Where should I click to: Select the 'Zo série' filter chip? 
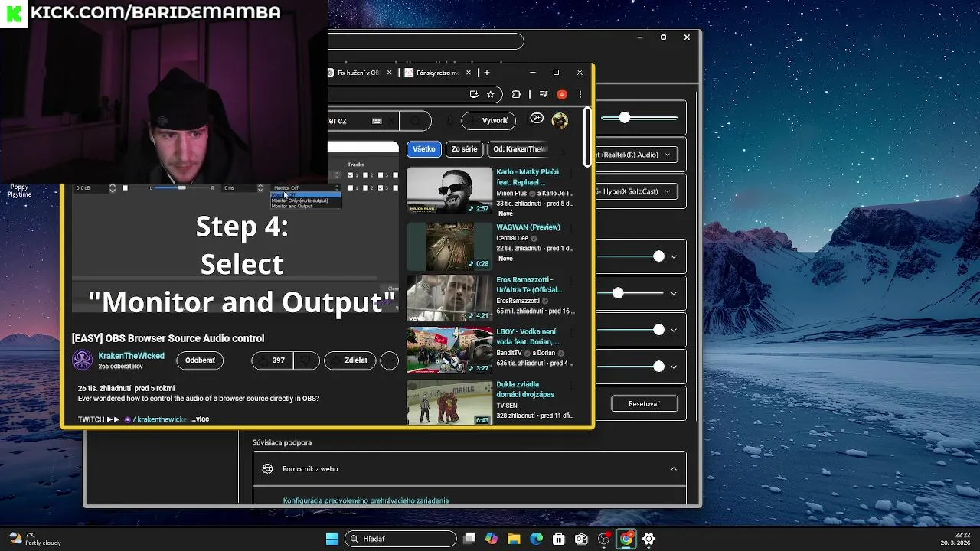coord(464,149)
